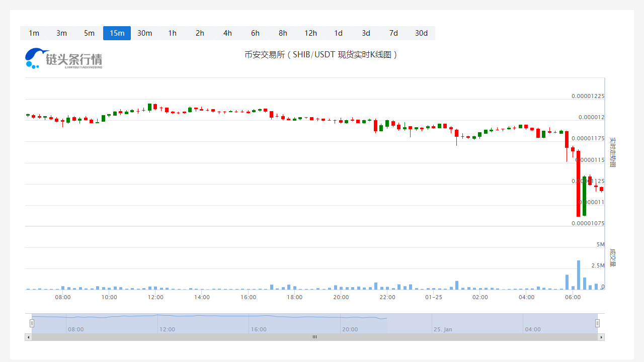Click the 链头条行情 logo

tap(63, 59)
